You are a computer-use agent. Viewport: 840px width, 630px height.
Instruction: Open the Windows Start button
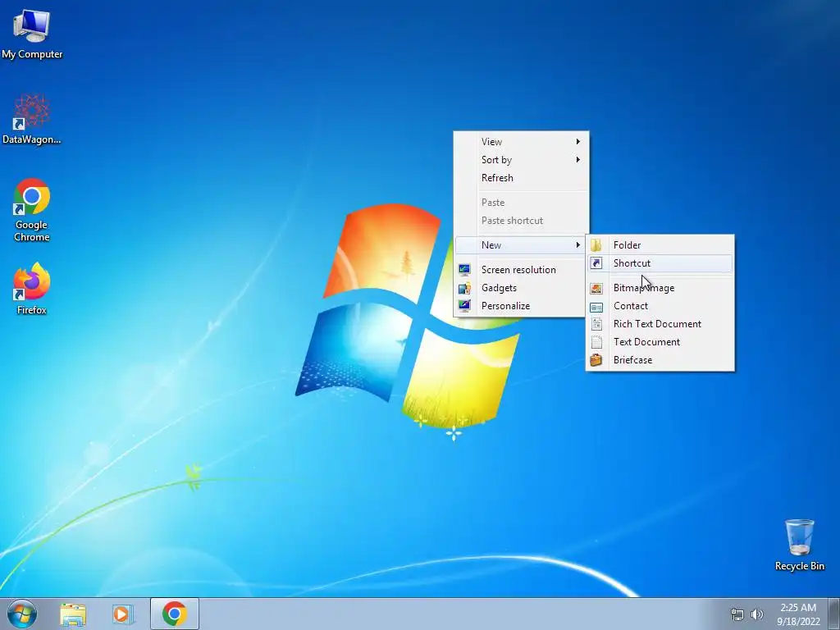tap(22, 614)
